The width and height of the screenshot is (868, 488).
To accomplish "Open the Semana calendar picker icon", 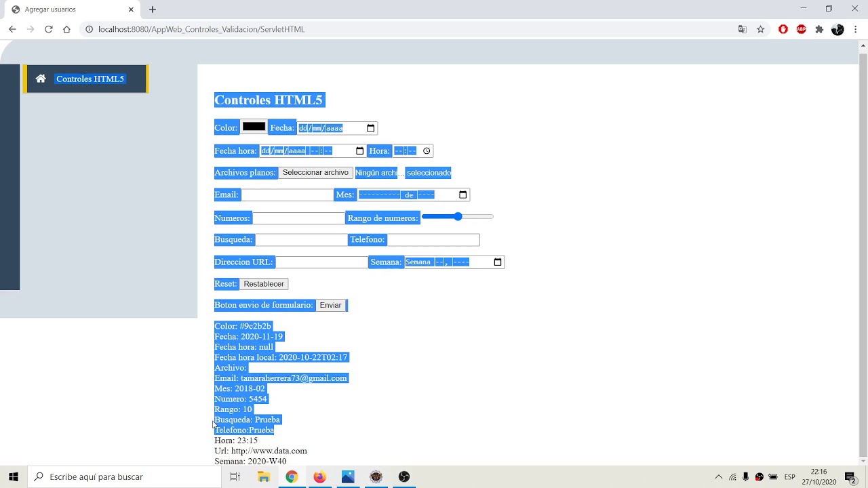I will (498, 262).
